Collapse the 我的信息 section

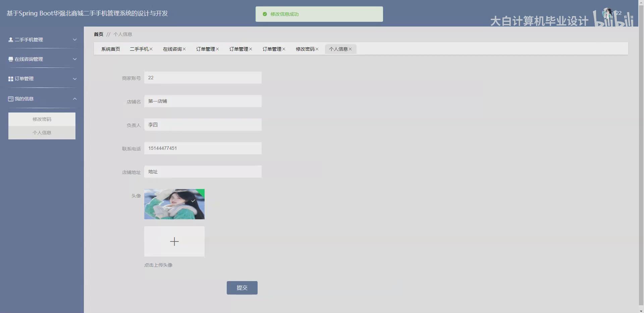click(x=74, y=98)
